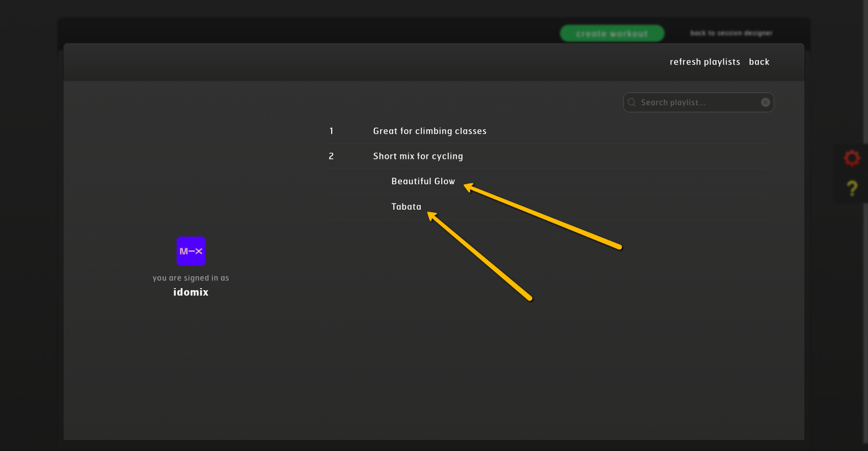The height and width of the screenshot is (451, 868).
Task: Click the back link beside refresh playlists
Action: pos(759,62)
